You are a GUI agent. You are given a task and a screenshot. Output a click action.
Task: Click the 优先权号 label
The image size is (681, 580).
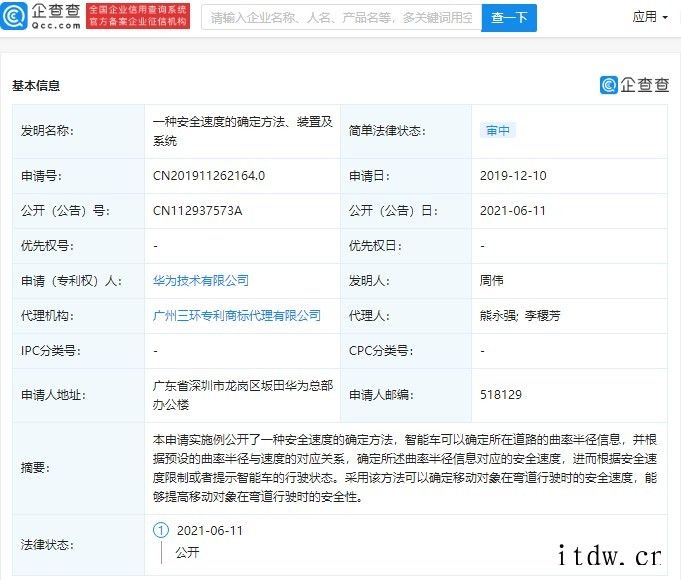(x=47, y=245)
